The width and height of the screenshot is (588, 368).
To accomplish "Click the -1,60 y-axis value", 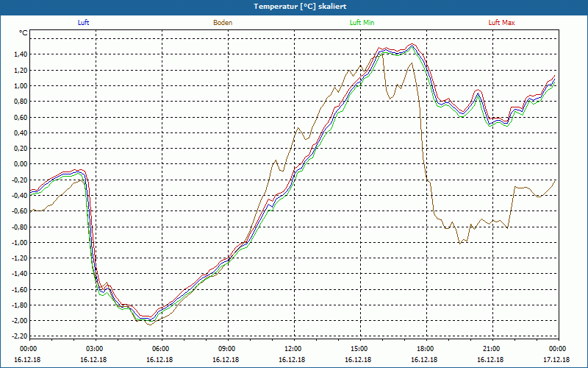I will pos(20,289).
